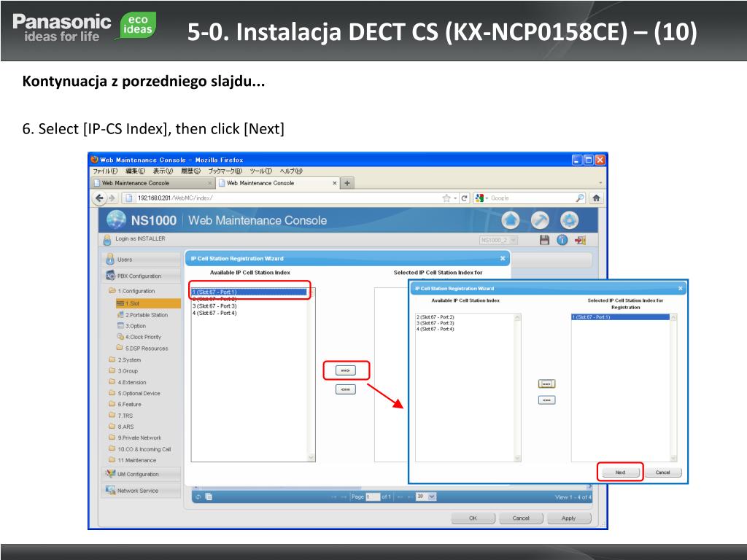Expand the 3.Group folder
This screenshot has width=747, height=560.
tap(112, 370)
